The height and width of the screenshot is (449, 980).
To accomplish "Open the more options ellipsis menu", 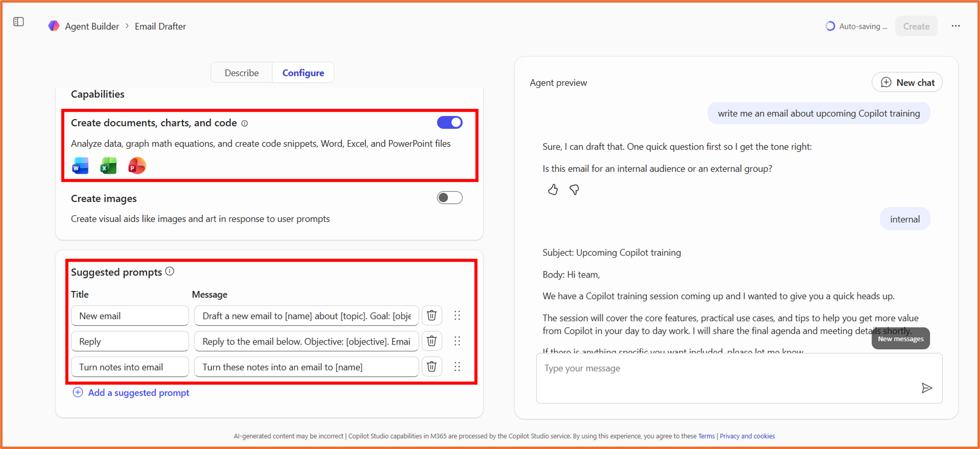I will tap(956, 26).
